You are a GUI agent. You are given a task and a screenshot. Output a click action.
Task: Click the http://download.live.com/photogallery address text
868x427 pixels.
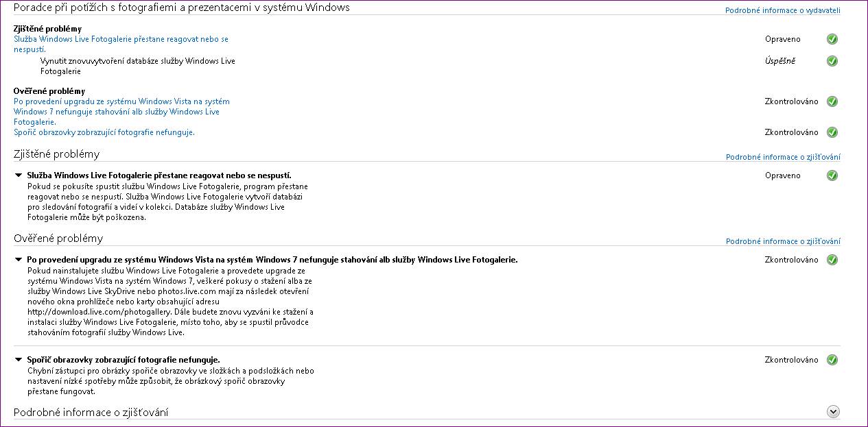[99, 312]
